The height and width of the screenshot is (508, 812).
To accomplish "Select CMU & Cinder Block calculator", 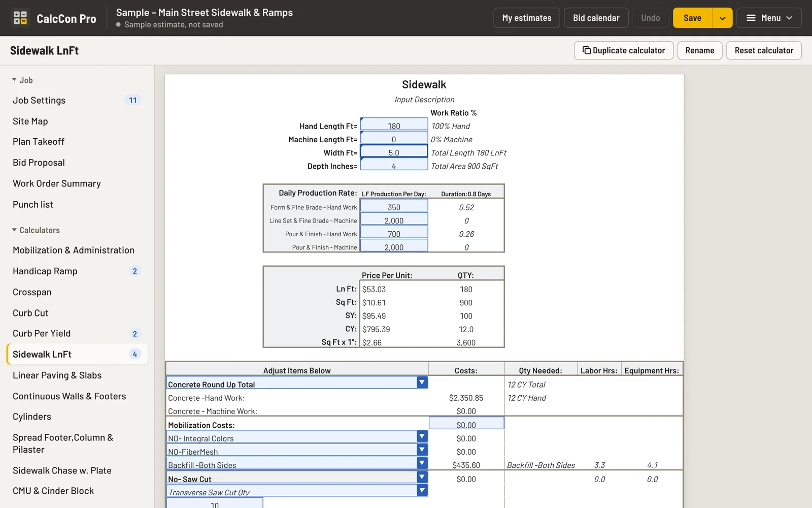I will 77,491.
